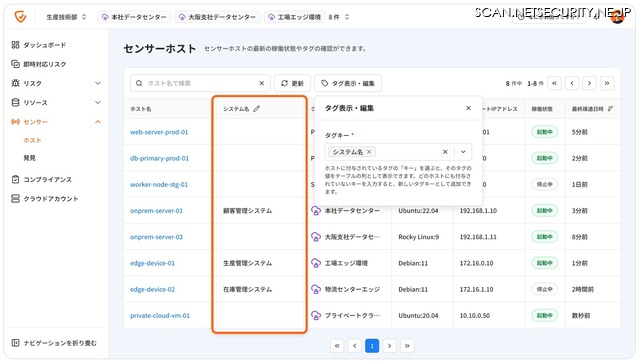Click the 192.168.1.10 IP address cell
Viewport: 640px width, 363px height.
tap(478, 211)
